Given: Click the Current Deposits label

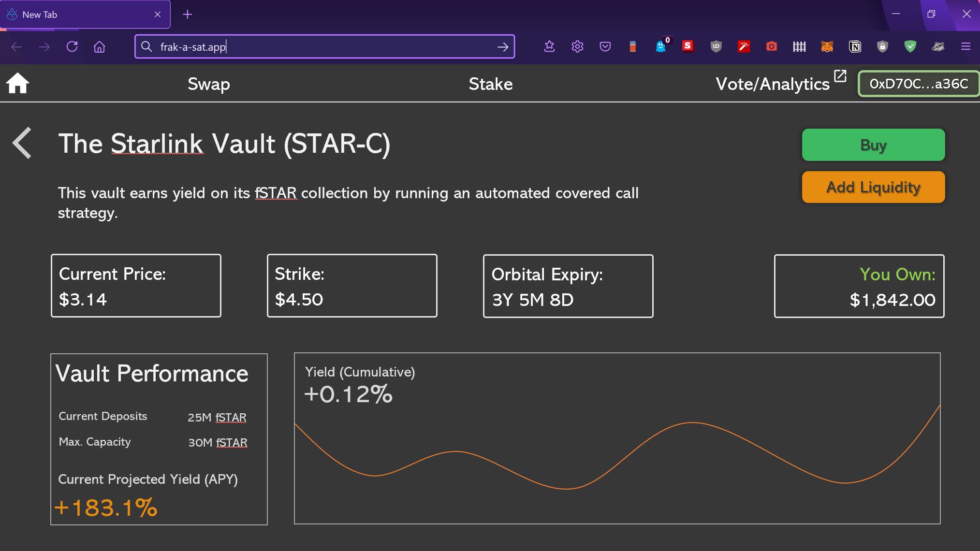Looking at the screenshot, I should [x=103, y=416].
